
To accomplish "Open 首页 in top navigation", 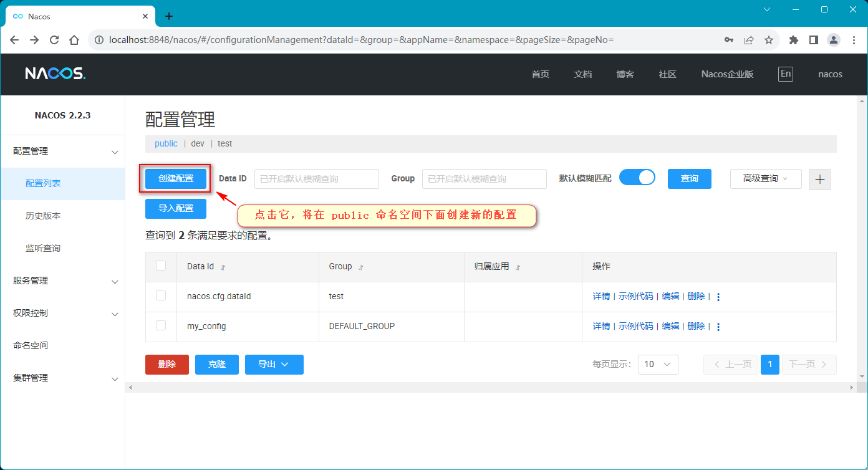I will click(x=541, y=74).
